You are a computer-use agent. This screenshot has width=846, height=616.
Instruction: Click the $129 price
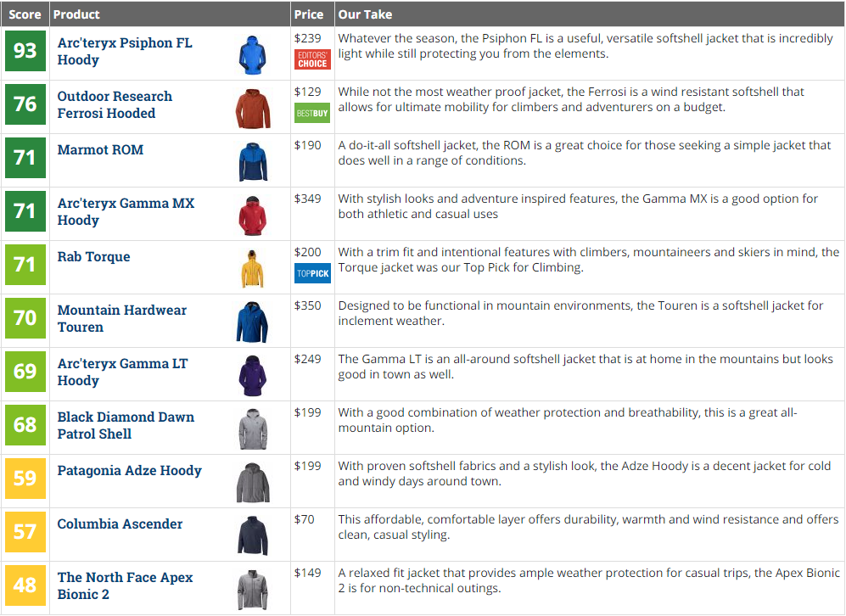(307, 92)
